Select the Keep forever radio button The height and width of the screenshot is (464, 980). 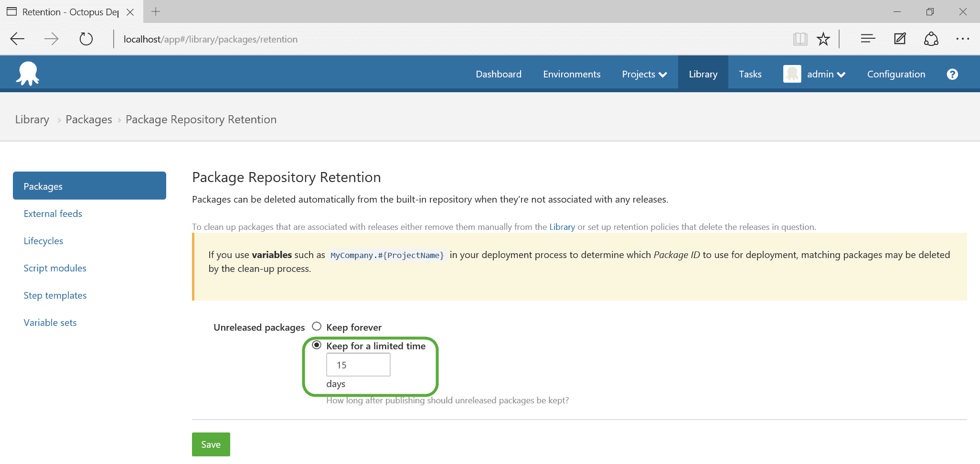(x=317, y=326)
